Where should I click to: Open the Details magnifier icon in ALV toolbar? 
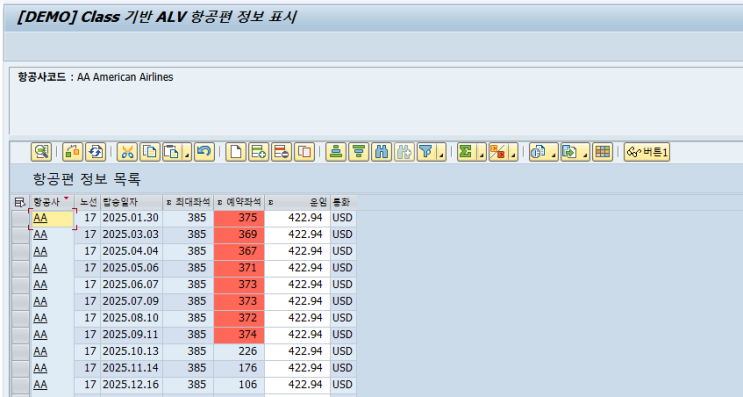(41, 152)
